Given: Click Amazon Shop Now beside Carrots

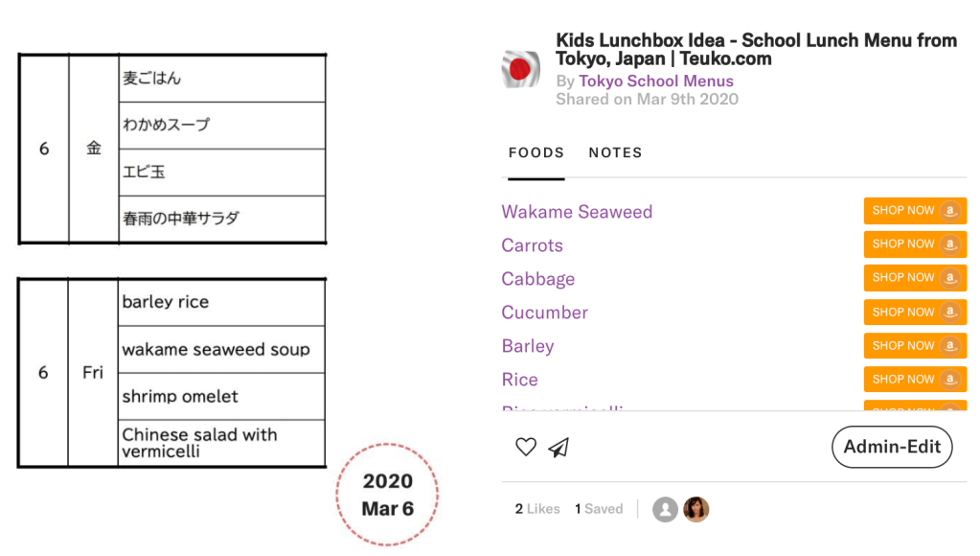Looking at the screenshot, I should click(x=915, y=244).
